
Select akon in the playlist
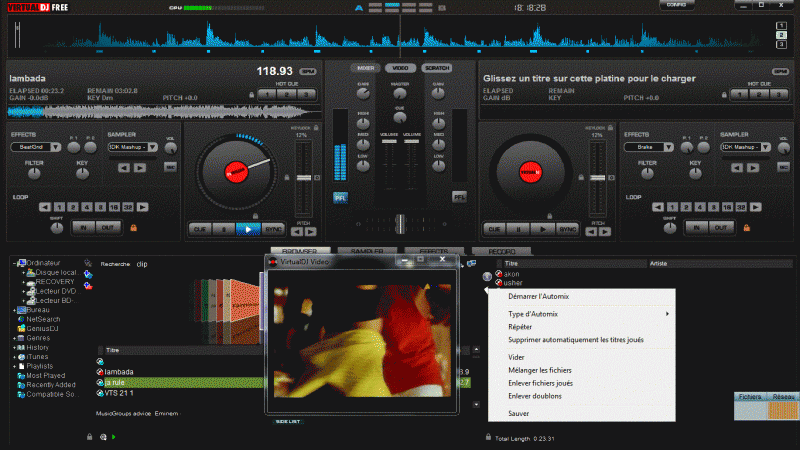(x=511, y=274)
